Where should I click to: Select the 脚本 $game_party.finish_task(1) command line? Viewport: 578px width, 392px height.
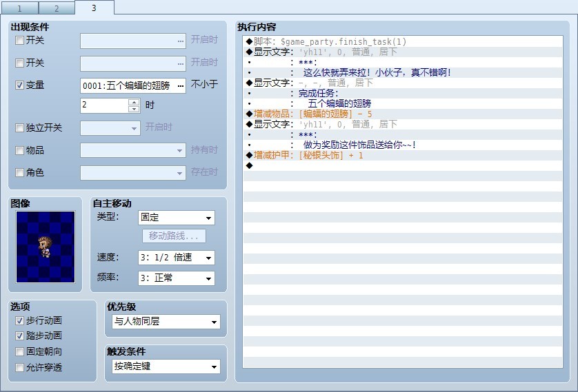403,41
